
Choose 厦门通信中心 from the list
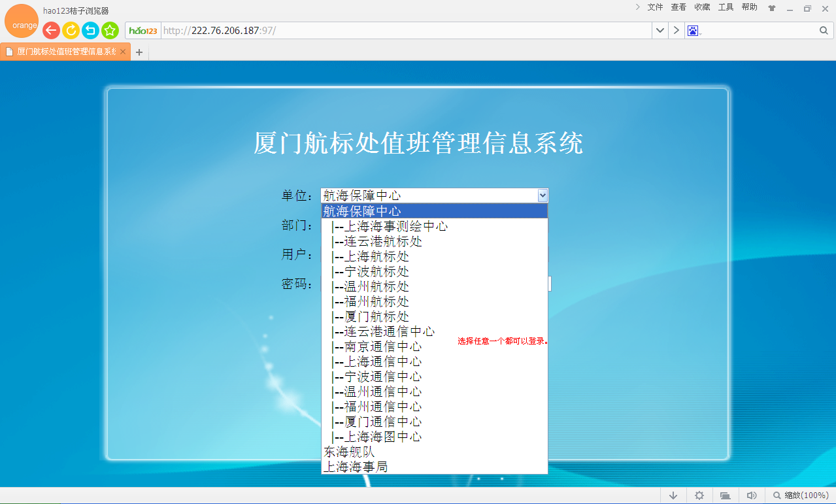[x=434, y=422]
